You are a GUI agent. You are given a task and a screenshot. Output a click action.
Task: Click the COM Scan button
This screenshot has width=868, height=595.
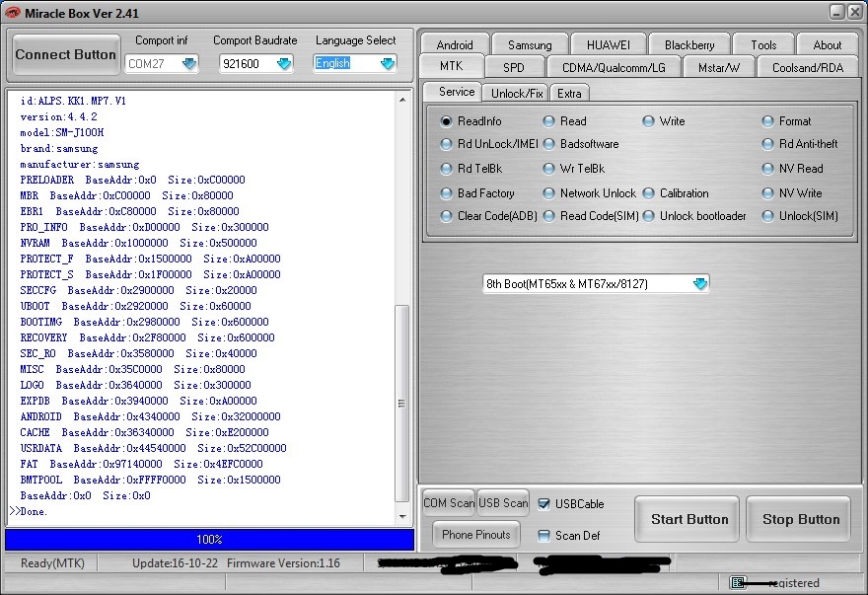(x=449, y=502)
